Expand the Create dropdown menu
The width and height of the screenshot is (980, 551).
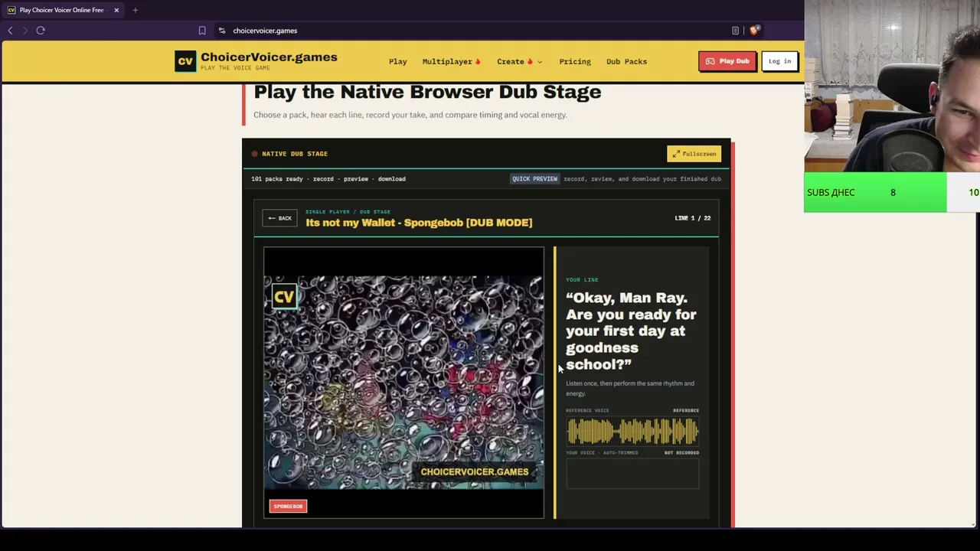coord(519,61)
